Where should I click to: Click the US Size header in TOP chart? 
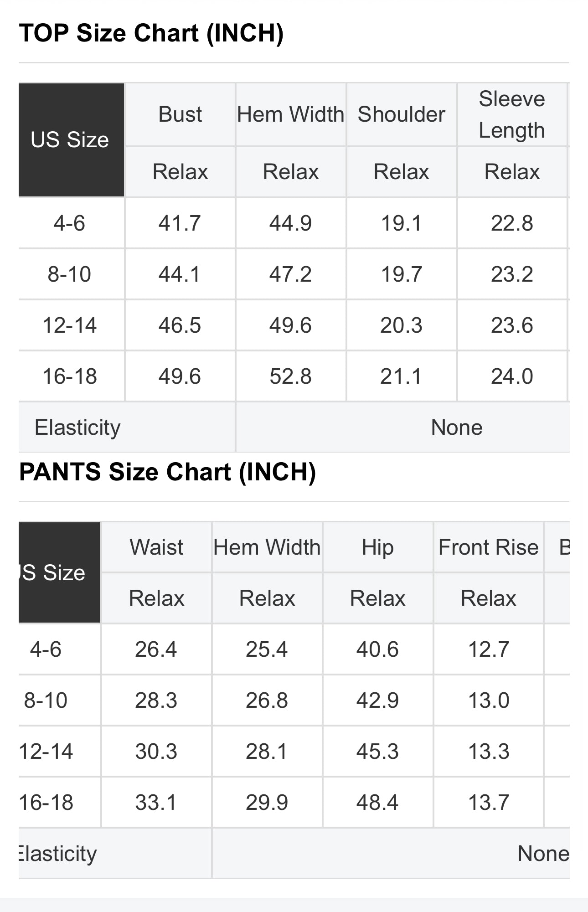(x=70, y=139)
